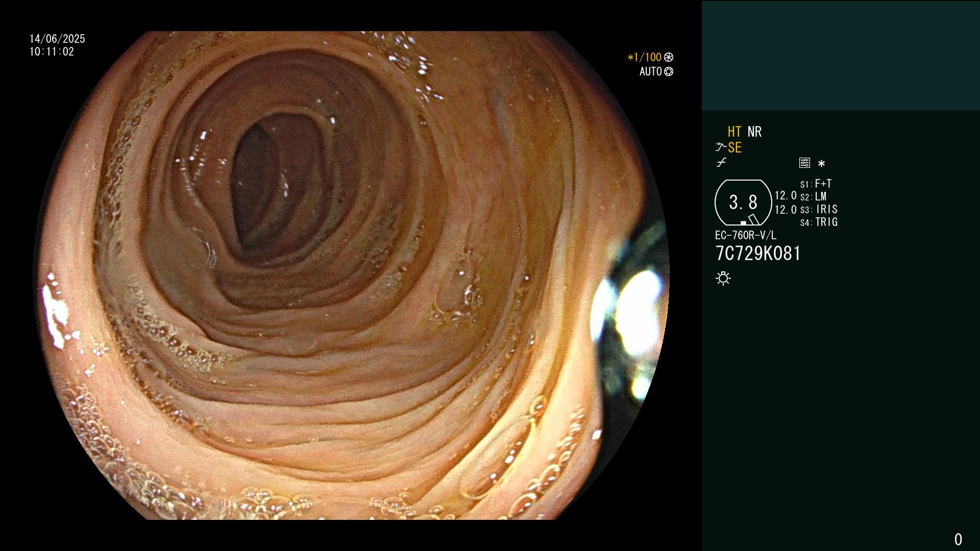
Task: Click the serial number 7C729K081
Action: coord(758,254)
